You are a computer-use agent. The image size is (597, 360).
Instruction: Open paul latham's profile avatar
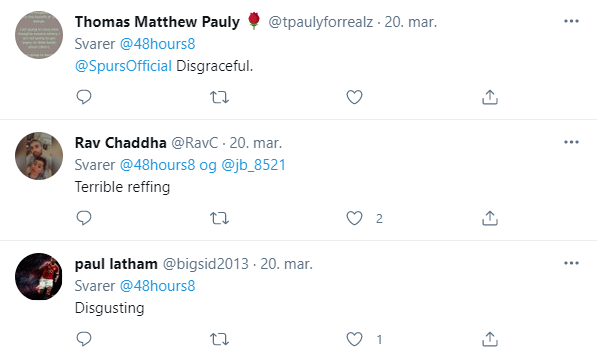[39, 277]
